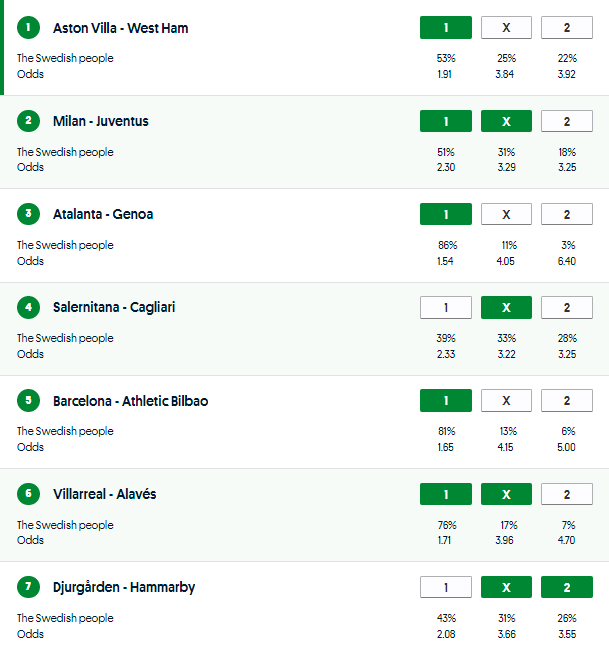The width and height of the screenshot is (609, 654).
Task: Deselect away win 2 for Salernitana - Cagliari
Action: tap(566, 307)
